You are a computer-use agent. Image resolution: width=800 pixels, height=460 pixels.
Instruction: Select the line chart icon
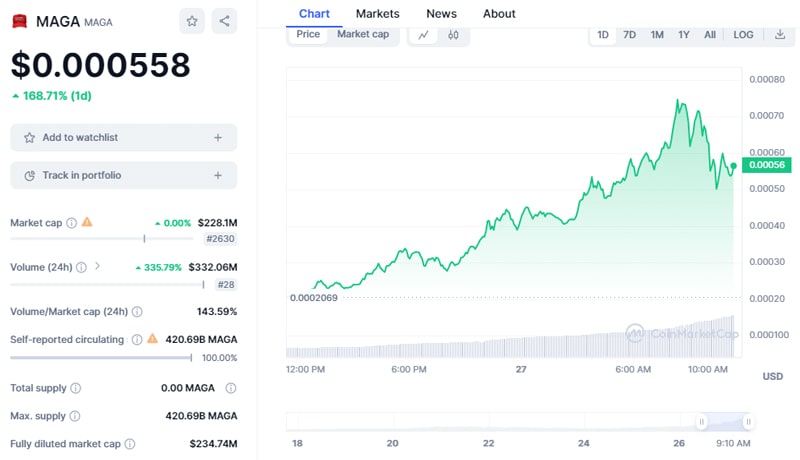[x=423, y=35]
